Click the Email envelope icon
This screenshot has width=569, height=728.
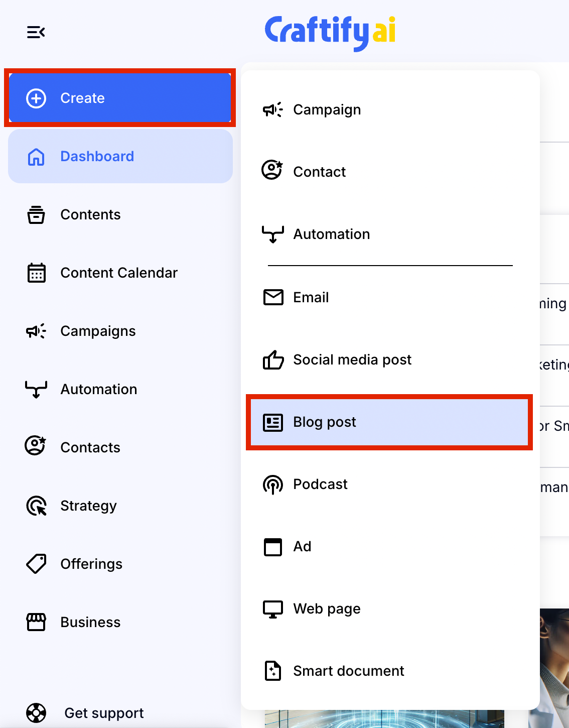(273, 297)
